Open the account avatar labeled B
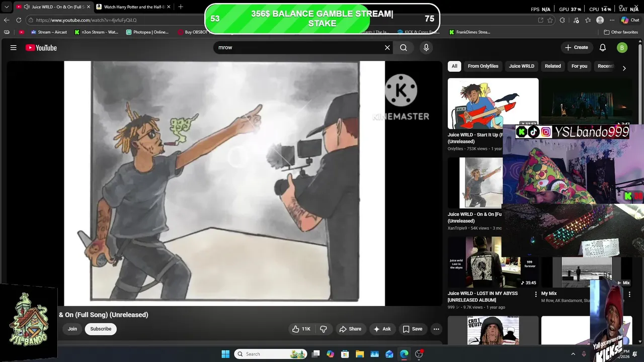The height and width of the screenshot is (362, 644). pyautogui.click(x=622, y=48)
